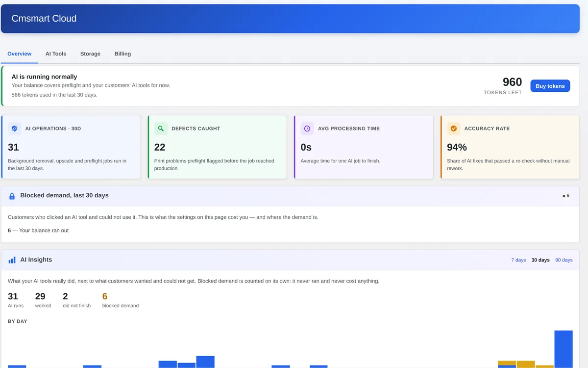Viewport: 588px width, 368px height.
Task: Click the 'AI Insights' heading text
Action: coord(36,260)
